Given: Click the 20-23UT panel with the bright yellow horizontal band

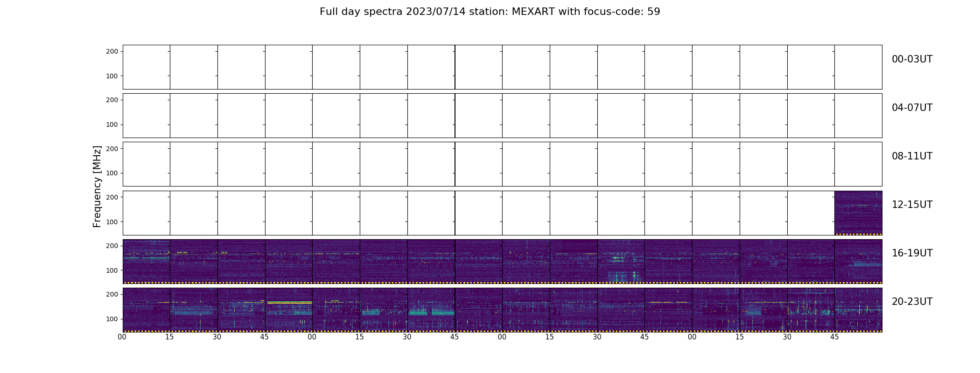Looking at the screenshot, I should 289,310.
